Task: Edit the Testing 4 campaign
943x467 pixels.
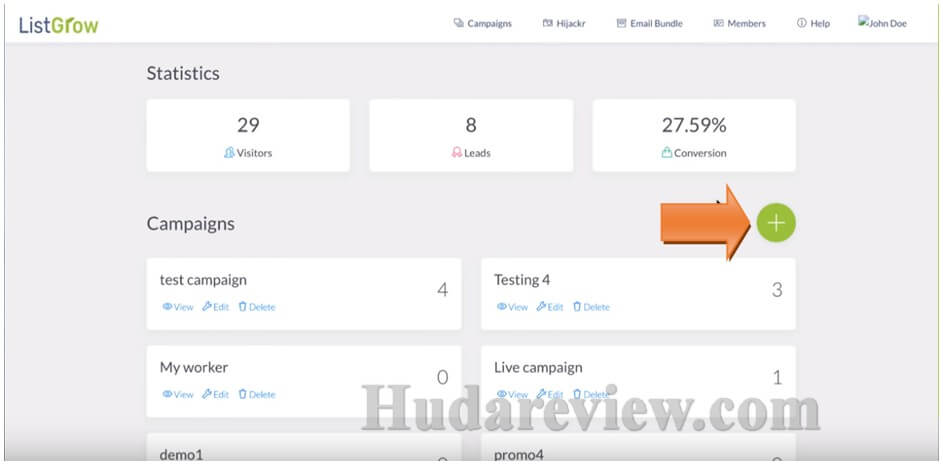Action: tap(550, 307)
